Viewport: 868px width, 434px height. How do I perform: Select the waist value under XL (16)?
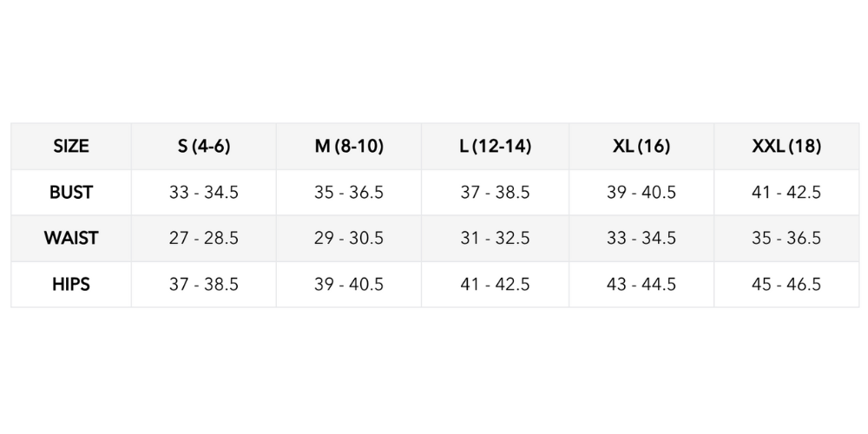(641, 239)
